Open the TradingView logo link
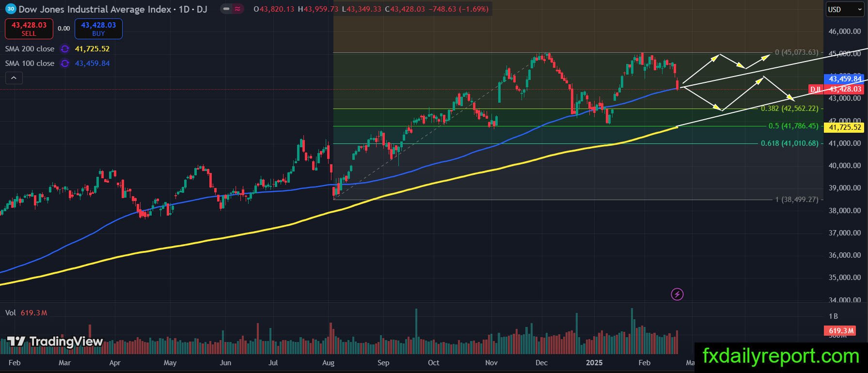 (x=55, y=342)
